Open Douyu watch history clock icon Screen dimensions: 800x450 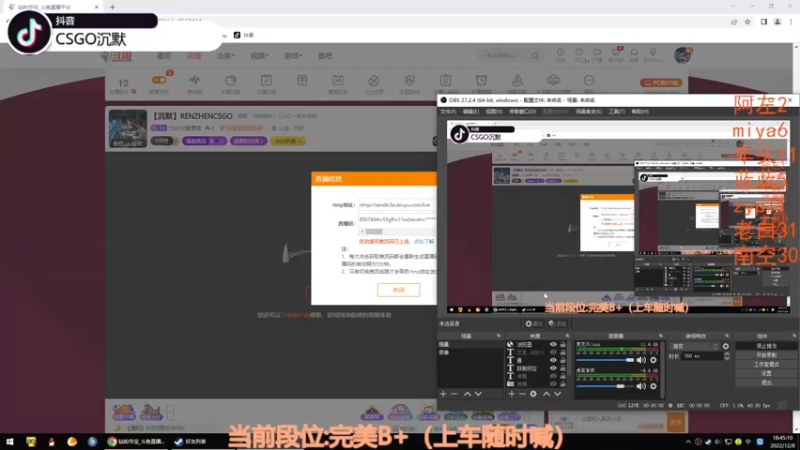pyautogui.click(x=560, y=53)
